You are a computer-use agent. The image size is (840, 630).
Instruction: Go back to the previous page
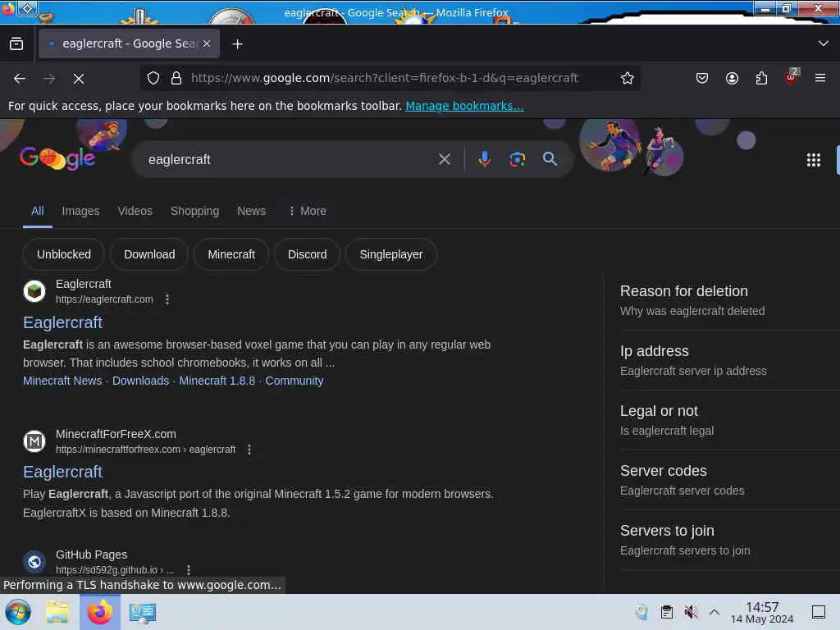pos(20,79)
